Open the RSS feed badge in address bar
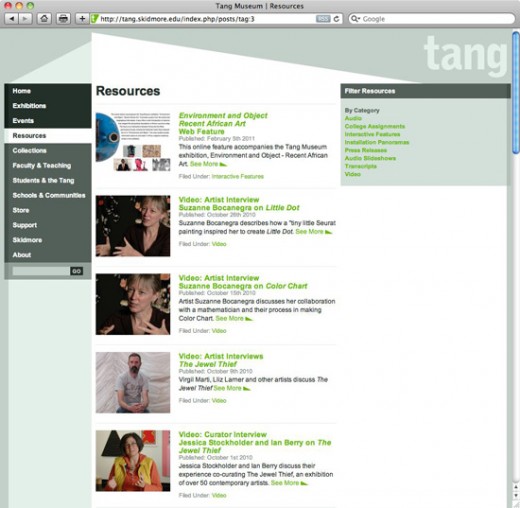Viewport: 520px width, 508px height. (x=323, y=19)
